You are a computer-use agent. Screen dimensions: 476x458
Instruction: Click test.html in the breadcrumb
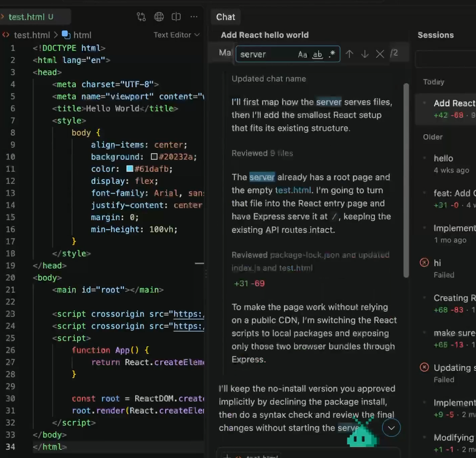(x=32, y=35)
